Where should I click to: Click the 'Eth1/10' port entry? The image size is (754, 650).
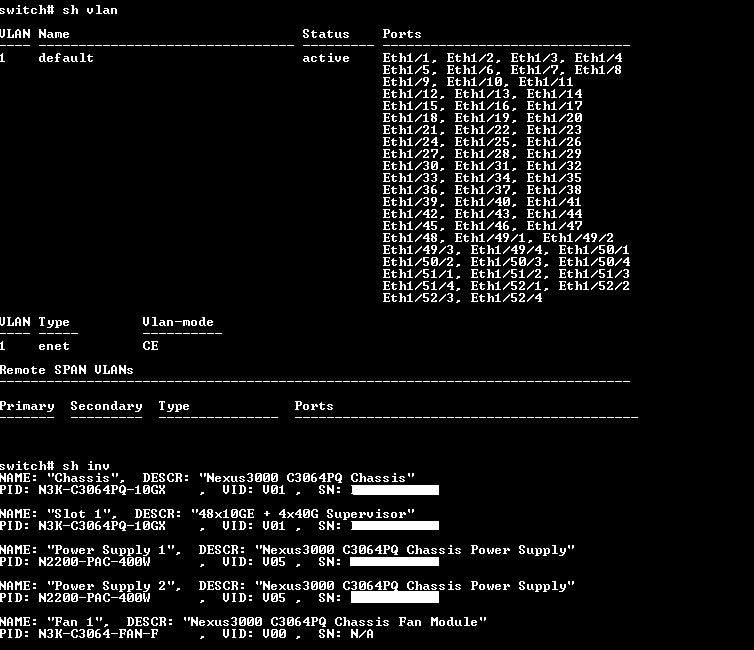tap(474, 82)
